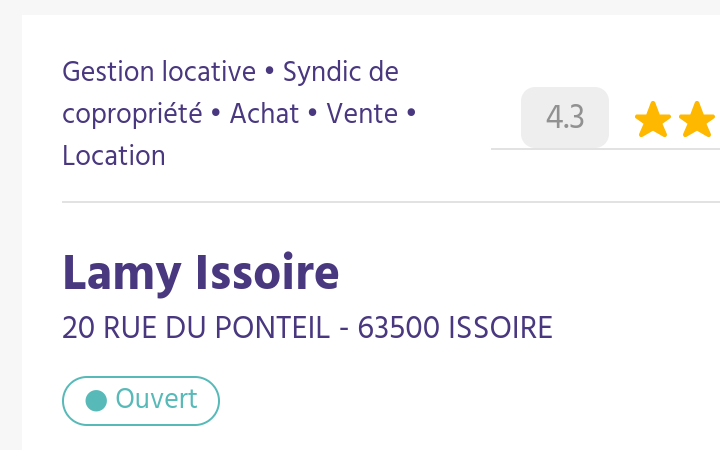Click ISSOIRE city name in the address
720x450 pixels.
(x=500, y=328)
